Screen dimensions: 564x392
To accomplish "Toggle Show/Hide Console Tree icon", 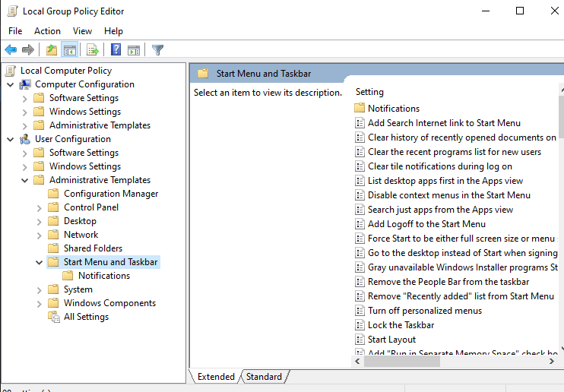I will [x=70, y=49].
